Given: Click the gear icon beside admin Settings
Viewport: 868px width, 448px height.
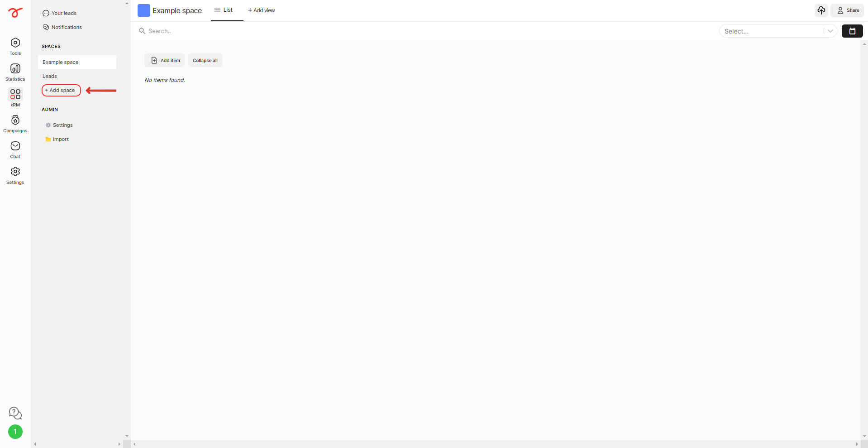Looking at the screenshot, I should point(48,125).
